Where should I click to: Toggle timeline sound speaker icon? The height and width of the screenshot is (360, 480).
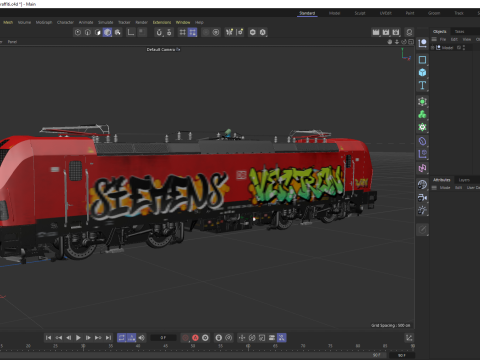click(x=142, y=338)
